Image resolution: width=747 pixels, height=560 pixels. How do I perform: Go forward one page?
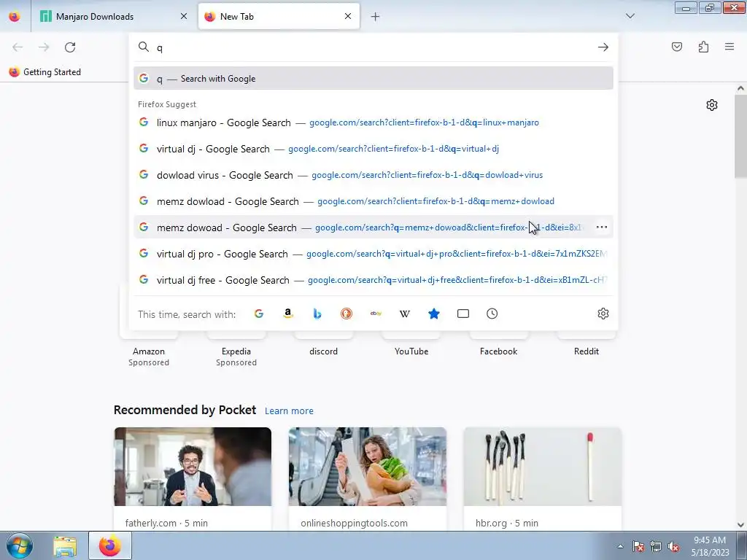pos(44,47)
